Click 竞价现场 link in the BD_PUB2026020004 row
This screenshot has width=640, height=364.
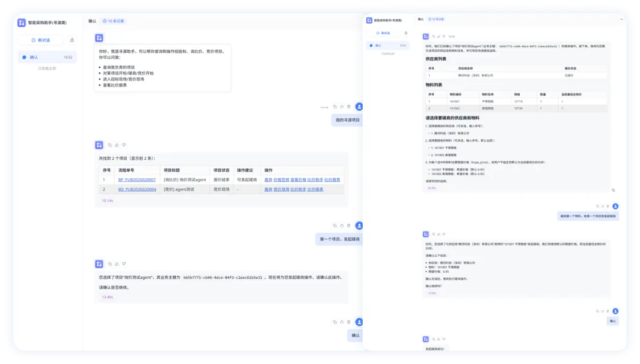[x=281, y=189]
